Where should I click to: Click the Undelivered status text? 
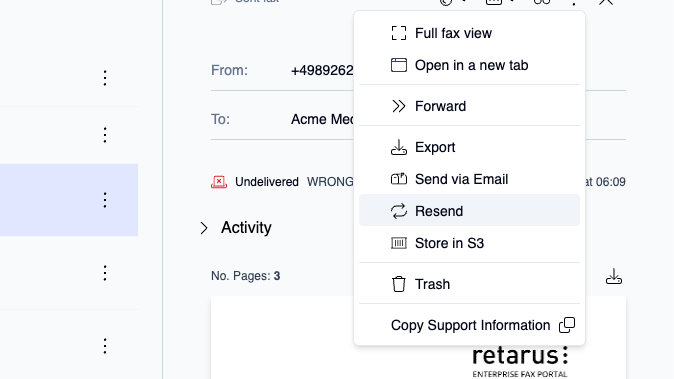pos(267,182)
